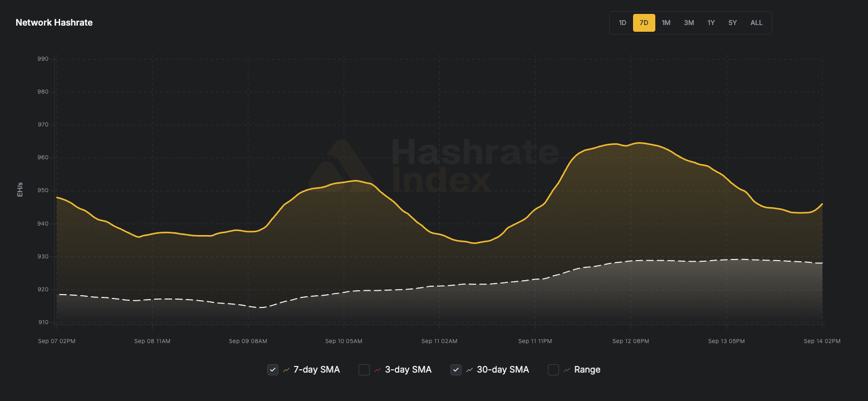Click the 3-day SMA legend label
The image size is (868, 401).
408,370
